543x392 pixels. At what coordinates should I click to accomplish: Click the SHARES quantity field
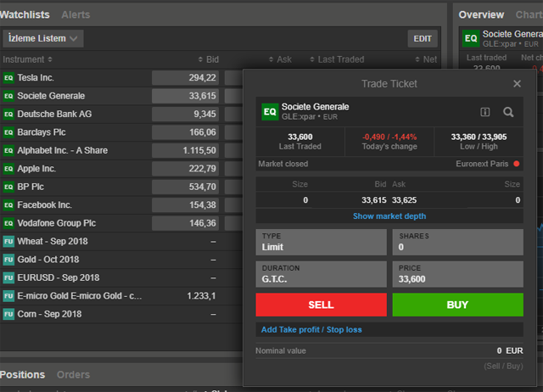pyautogui.click(x=457, y=242)
